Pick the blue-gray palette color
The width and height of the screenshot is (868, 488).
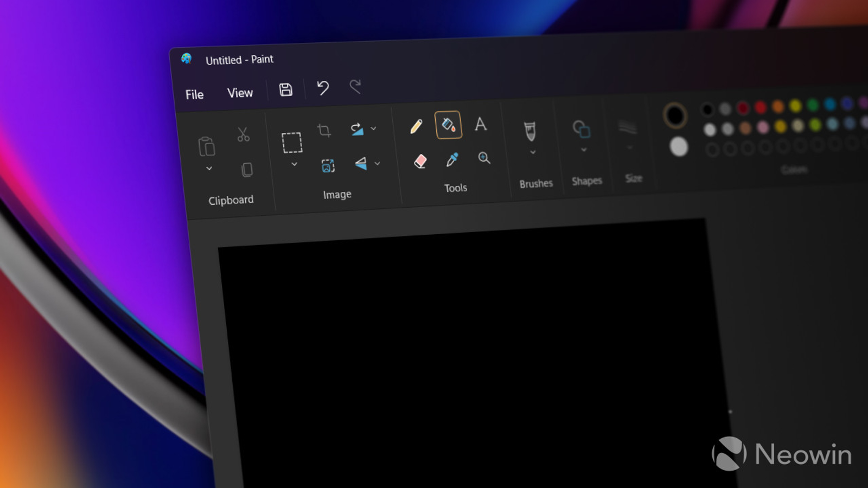point(850,123)
